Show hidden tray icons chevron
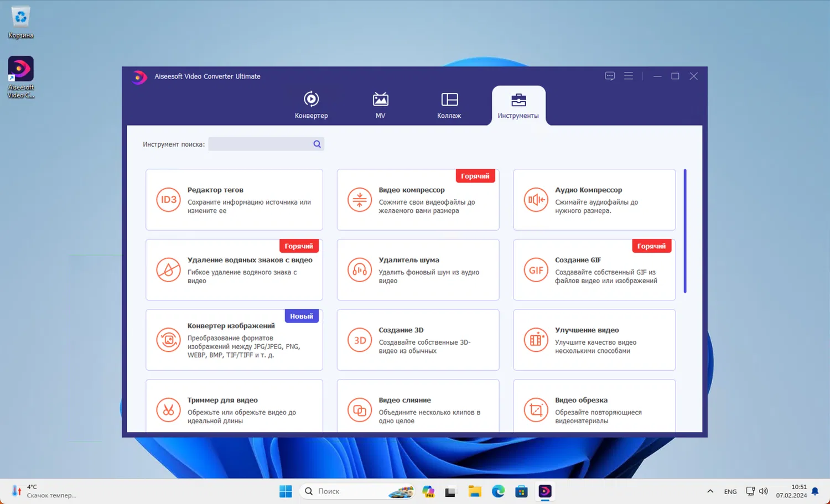This screenshot has height=504, width=830. pos(710,491)
